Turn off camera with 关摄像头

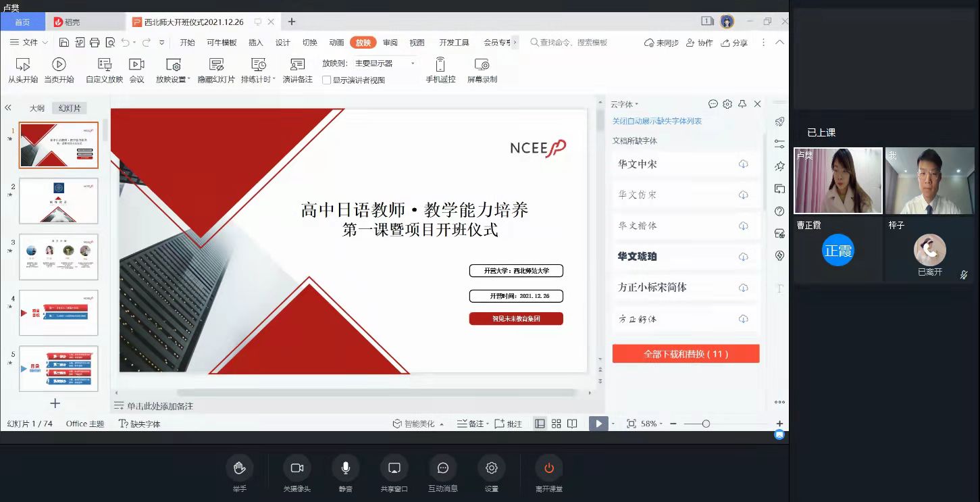(x=297, y=468)
